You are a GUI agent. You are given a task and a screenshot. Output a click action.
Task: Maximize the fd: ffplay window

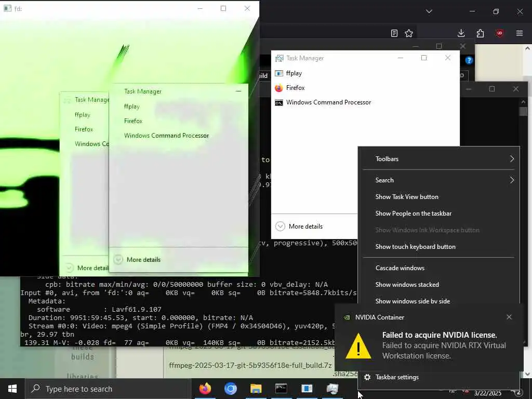pos(223,8)
